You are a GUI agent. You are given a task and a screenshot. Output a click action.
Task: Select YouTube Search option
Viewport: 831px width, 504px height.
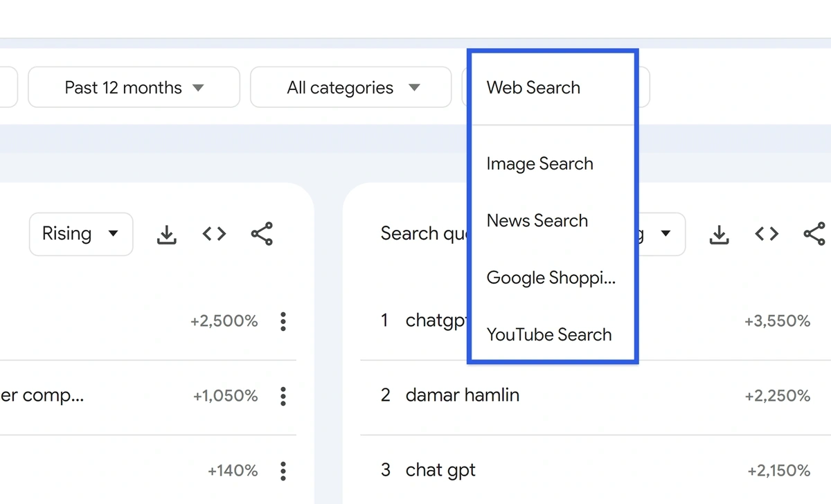point(552,334)
